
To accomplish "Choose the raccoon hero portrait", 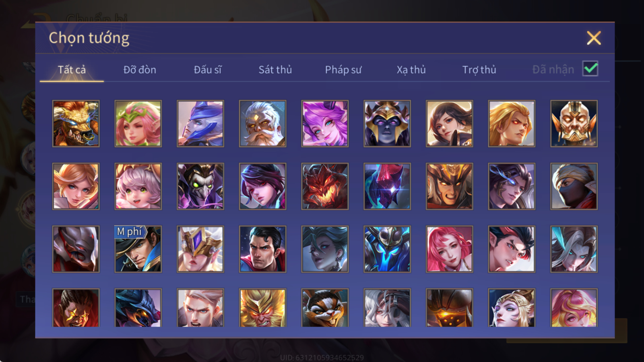I will pyautogui.click(x=325, y=308).
